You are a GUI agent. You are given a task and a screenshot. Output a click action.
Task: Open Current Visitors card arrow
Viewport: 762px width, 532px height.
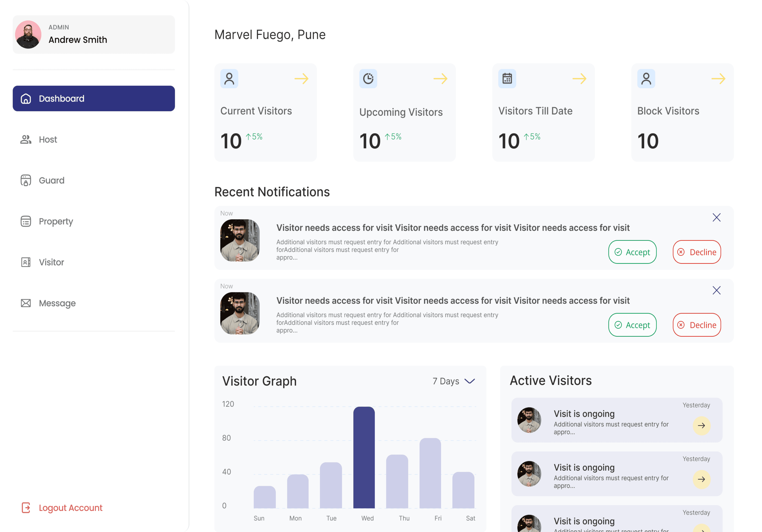tap(301, 79)
